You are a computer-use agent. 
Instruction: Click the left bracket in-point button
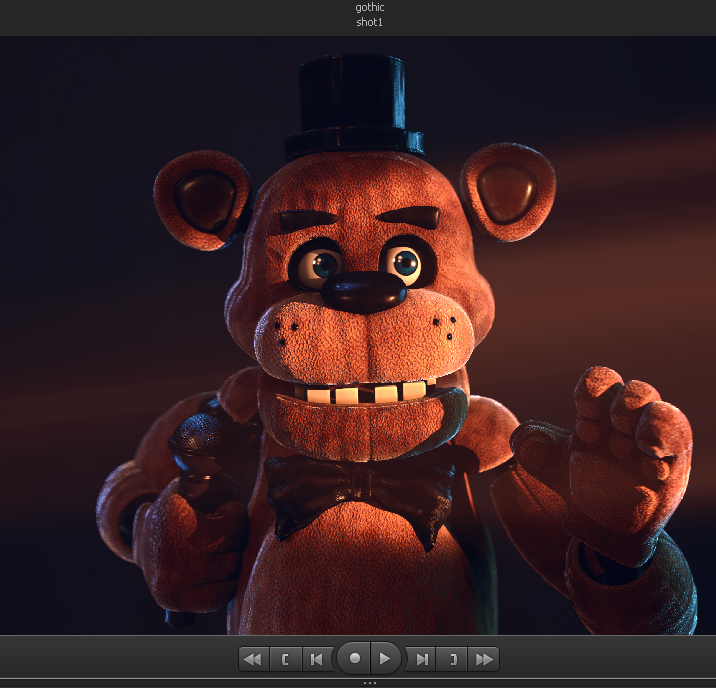[x=286, y=659]
